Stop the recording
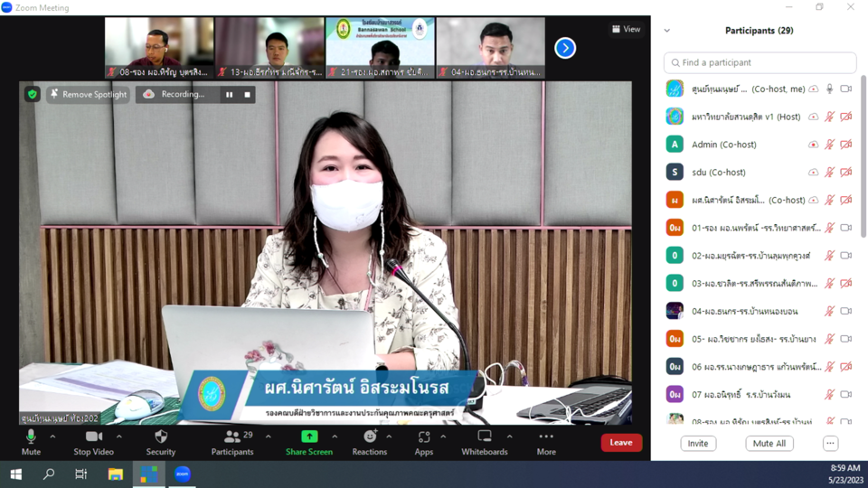This screenshot has width=868, height=488. [248, 95]
